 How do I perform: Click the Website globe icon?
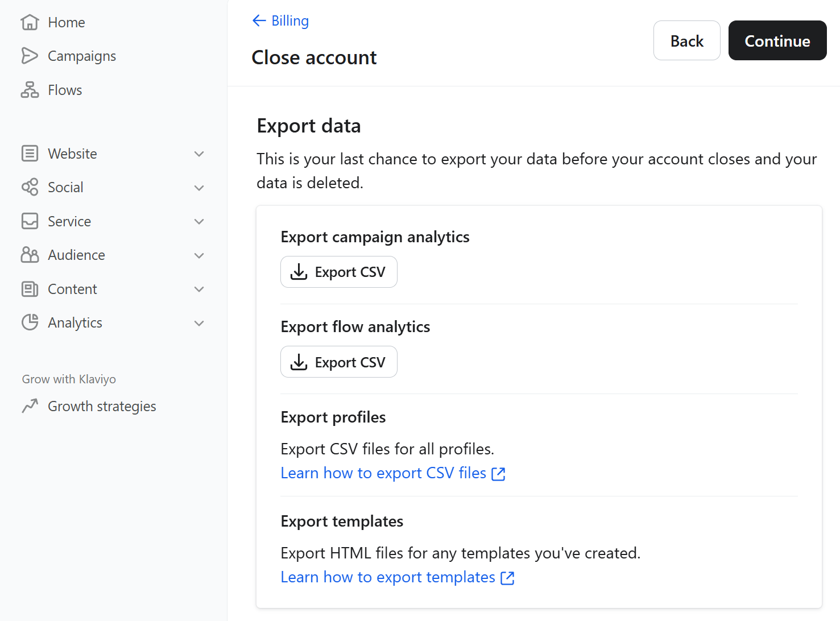click(x=30, y=153)
